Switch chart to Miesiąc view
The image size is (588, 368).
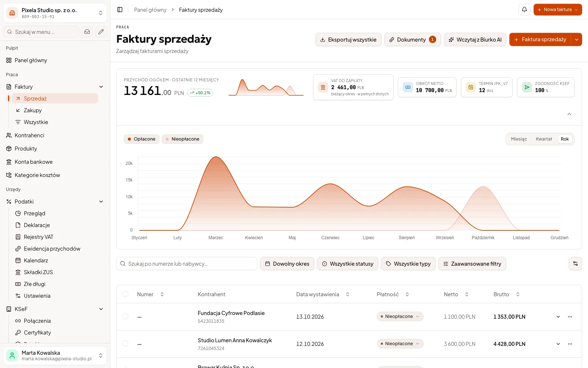tap(519, 139)
